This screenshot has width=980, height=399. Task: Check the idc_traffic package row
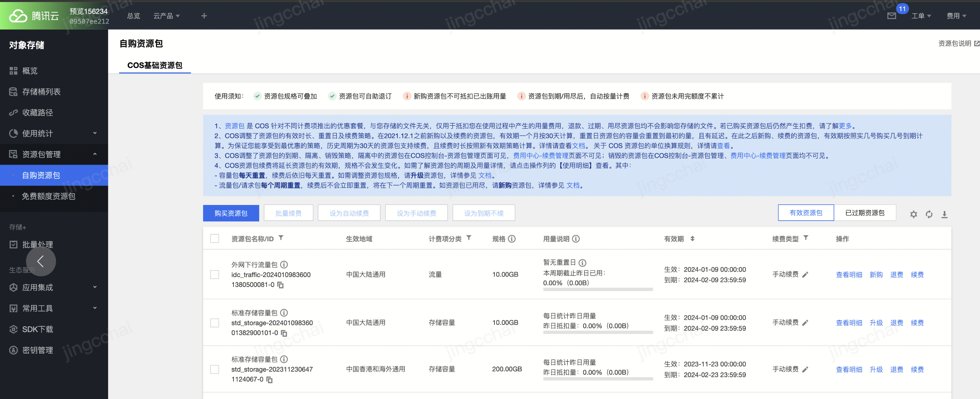(x=214, y=275)
